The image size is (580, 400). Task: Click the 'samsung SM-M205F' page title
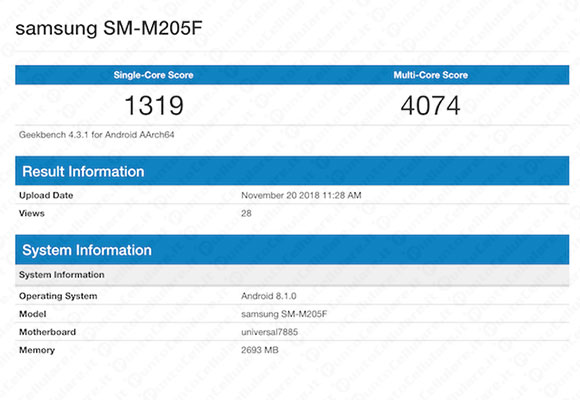109,28
